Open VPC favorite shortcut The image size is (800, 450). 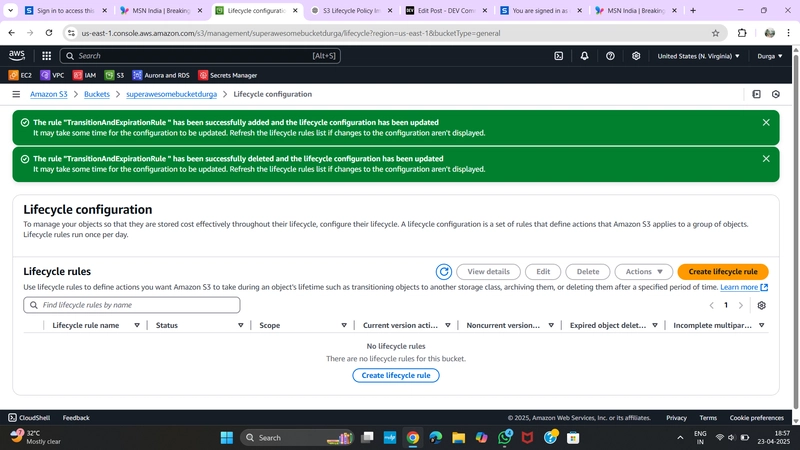click(53, 75)
